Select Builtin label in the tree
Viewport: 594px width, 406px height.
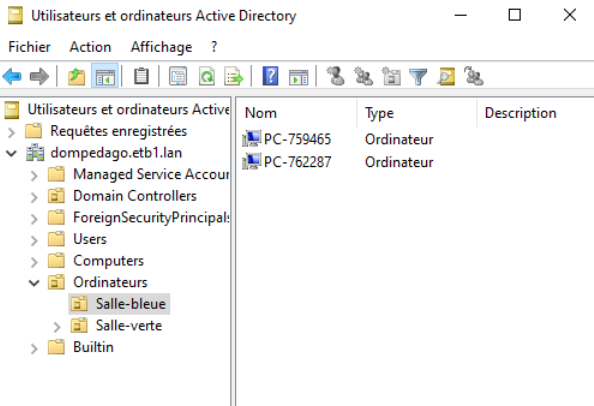[93, 347]
